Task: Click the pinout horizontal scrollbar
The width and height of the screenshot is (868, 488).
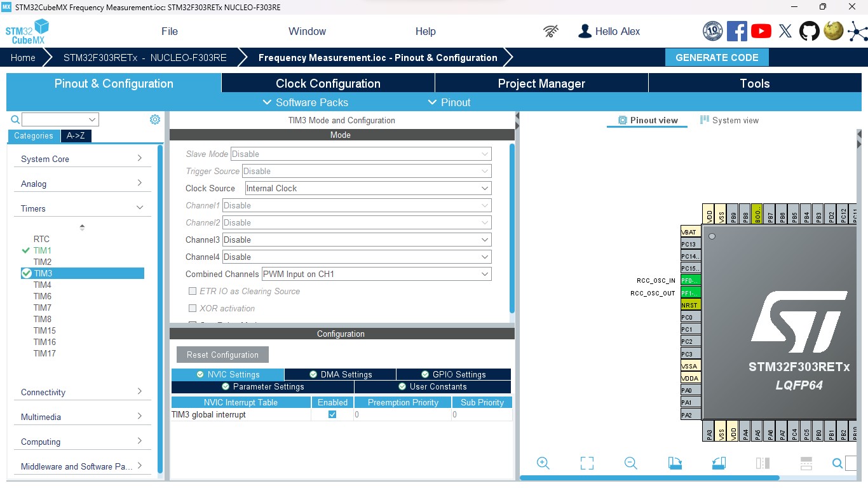Action: (649, 478)
